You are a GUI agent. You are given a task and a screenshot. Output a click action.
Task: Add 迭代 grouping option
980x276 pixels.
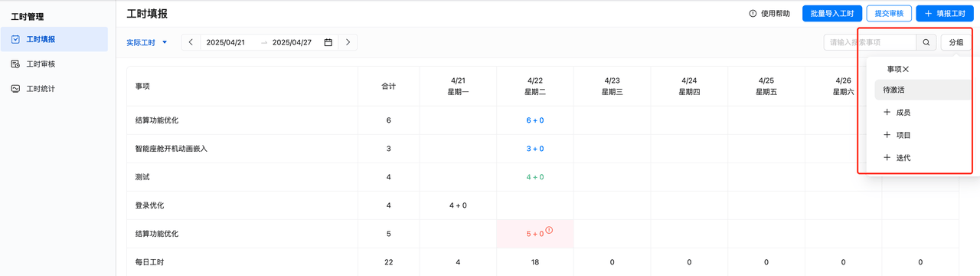tap(897, 157)
